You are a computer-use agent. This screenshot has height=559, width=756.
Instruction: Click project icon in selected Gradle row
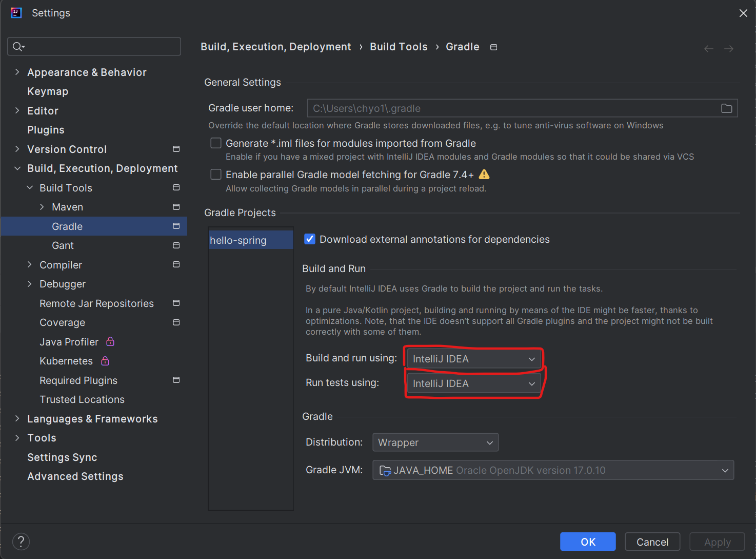point(176,226)
